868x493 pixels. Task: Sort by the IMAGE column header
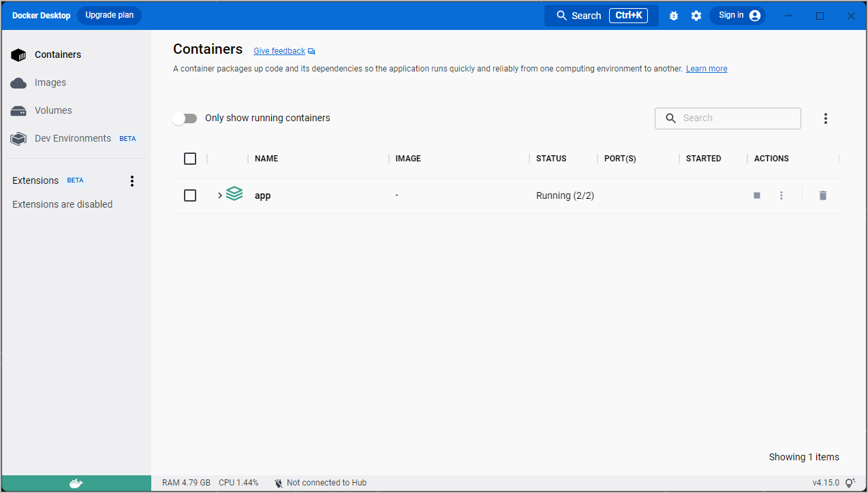coord(408,159)
